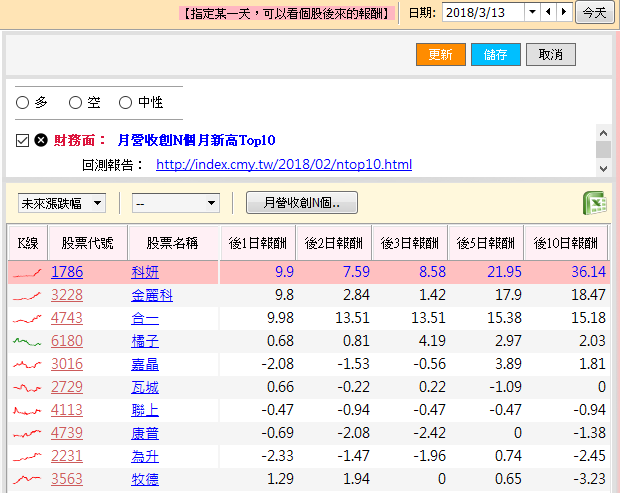The width and height of the screenshot is (620, 493).
Task: Open stock code 4113 link
Action: pos(67,410)
